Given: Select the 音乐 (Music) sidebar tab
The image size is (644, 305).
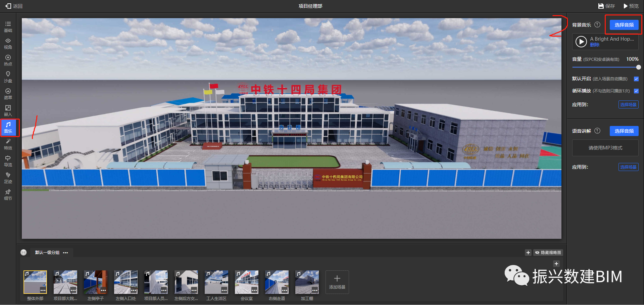Looking at the screenshot, I should point(8,128).
